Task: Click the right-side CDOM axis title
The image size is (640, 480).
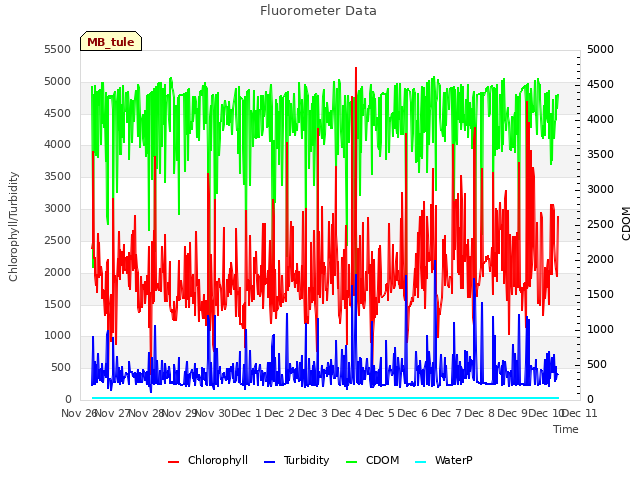Action: pyautogui.click(x=626, y=223)
